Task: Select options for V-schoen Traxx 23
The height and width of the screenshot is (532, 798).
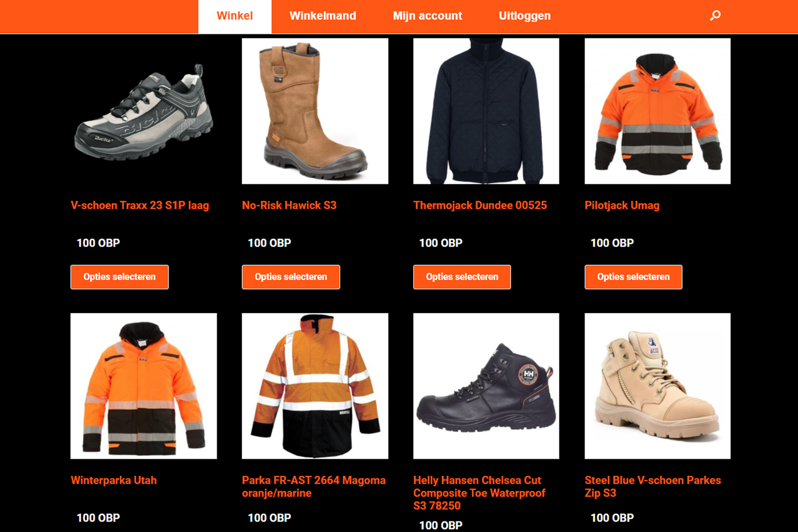Action: 120,277
